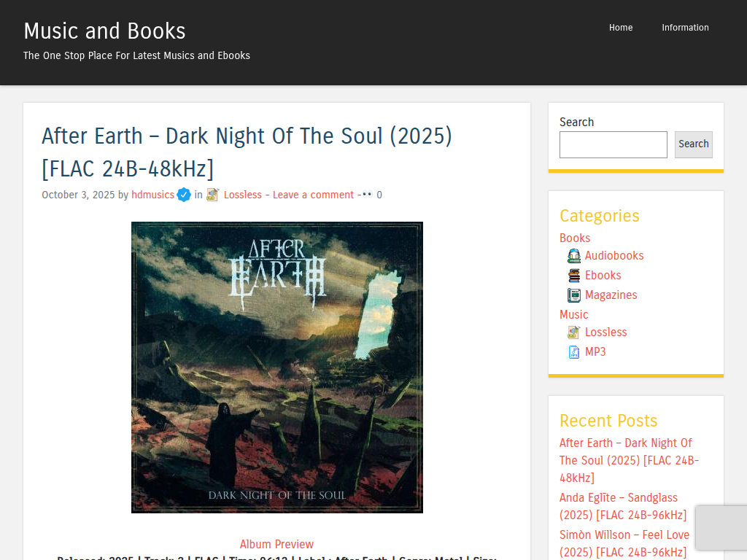Click the Ebooks stacked books icon
The width and height of the screenshot is (747, 560).
(574, 275)
